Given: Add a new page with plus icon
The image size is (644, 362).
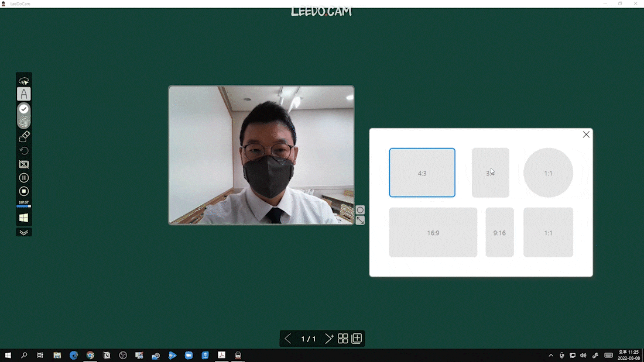Looking at the screenshot, I should coord(357,339).
